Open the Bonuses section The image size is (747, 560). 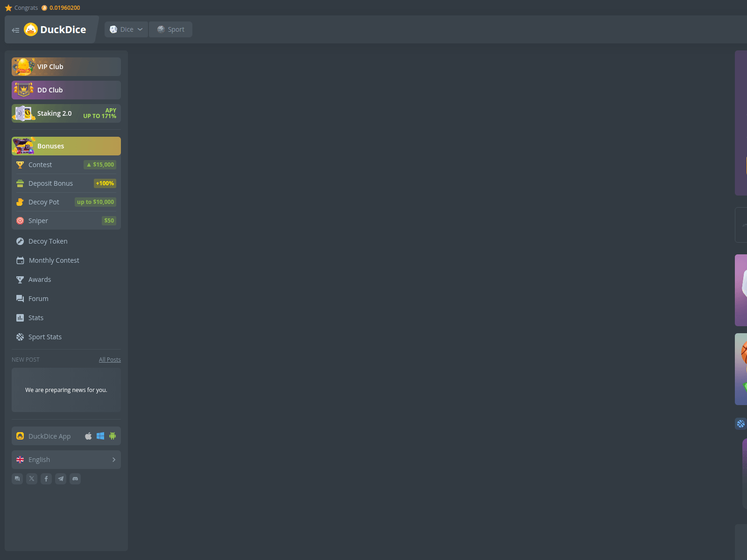pos(66,146)
